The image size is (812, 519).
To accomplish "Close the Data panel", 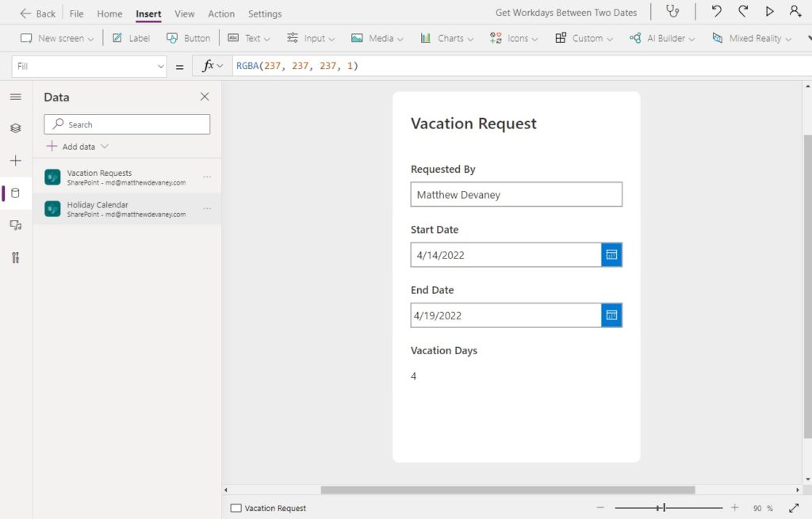I will click(x=205, y=97).
